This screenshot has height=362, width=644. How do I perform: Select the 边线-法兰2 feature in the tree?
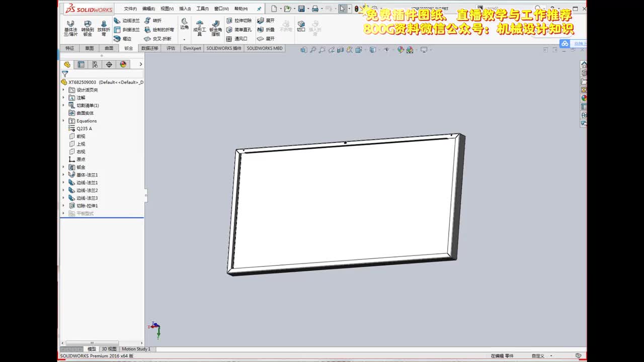pyautogui.click(x=83, y=191)
